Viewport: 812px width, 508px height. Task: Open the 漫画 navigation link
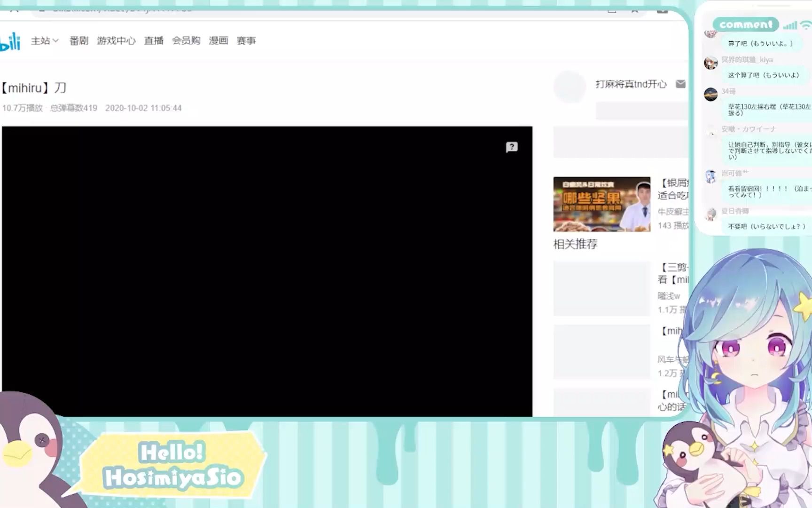[x=218, y=41]
